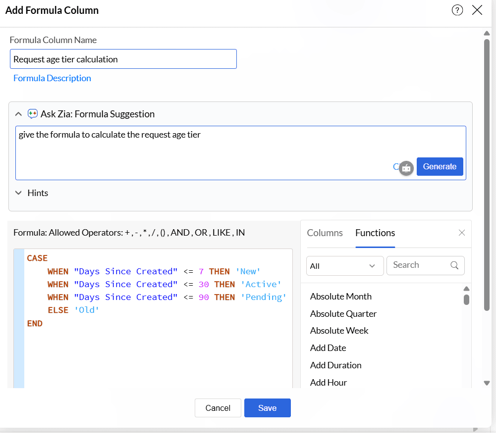Switch to the Columns tab
The width and height of the screenshot is (496, 448).
coord(325,233)
